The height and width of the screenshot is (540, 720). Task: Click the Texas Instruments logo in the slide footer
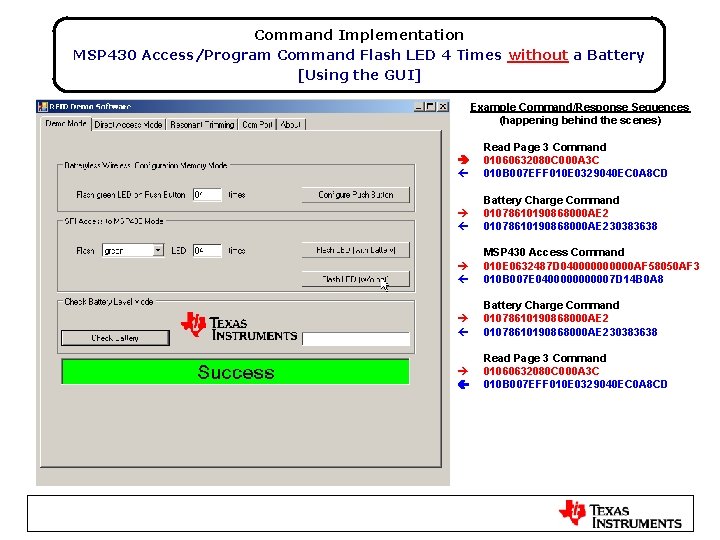(620, 514)
